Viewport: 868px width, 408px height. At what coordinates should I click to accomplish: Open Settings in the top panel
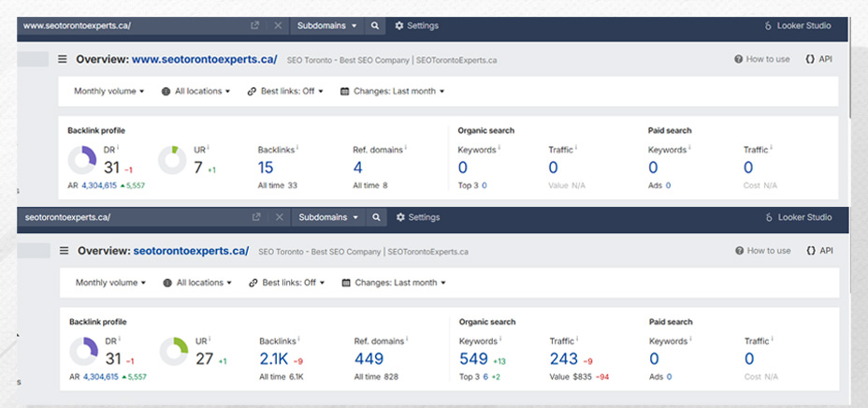[417, 25]
